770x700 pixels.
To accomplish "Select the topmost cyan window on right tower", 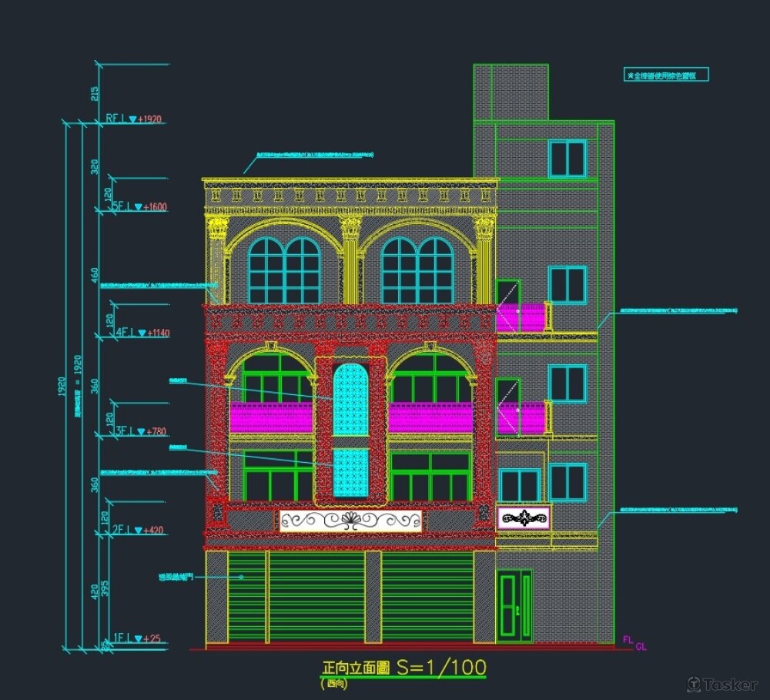I will tap(567, 159).
